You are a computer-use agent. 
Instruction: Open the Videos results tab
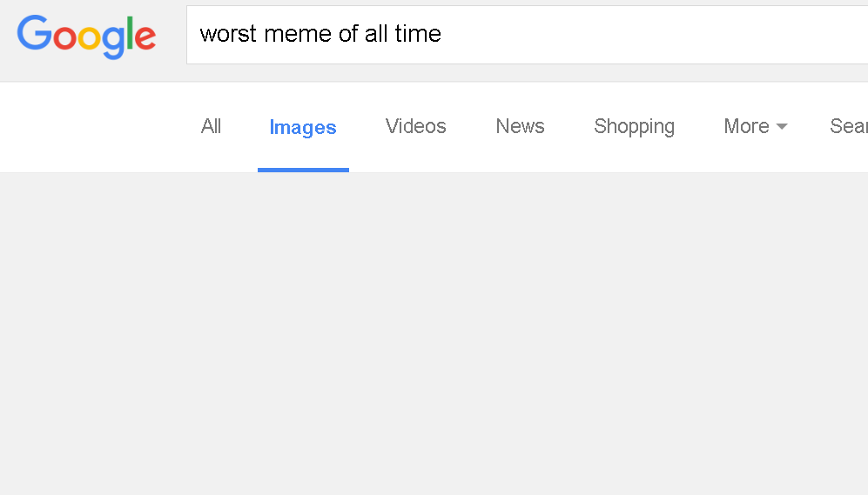click(416, 126)
